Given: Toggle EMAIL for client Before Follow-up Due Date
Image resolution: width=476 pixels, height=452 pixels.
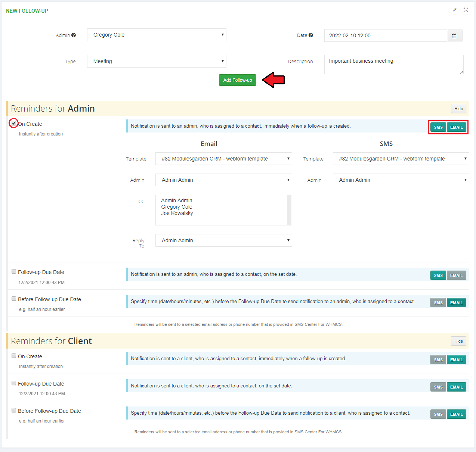Looking at the screenshot, I should point(456,414).
